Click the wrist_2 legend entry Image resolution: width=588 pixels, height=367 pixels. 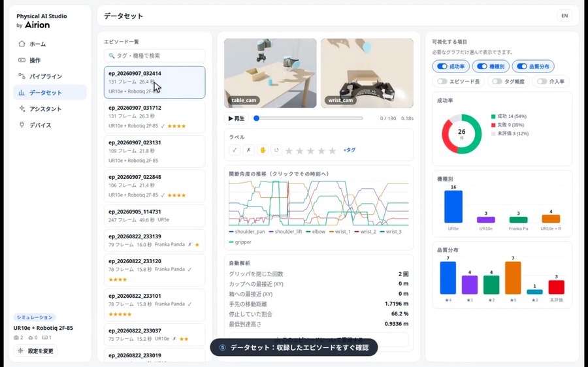365,232
